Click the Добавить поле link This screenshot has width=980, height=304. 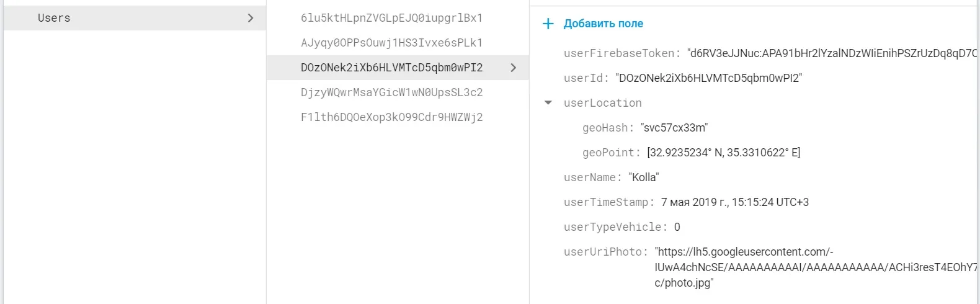[603, 24]
